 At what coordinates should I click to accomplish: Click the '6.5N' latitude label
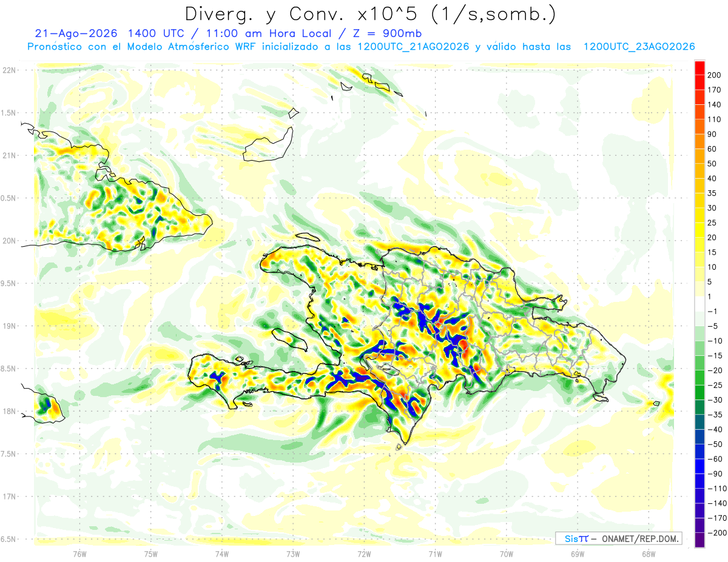click(8, 539)
